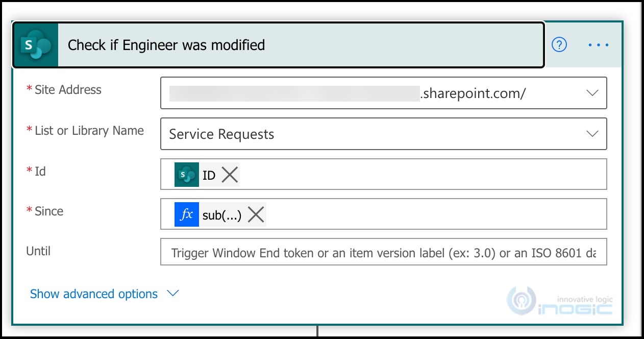
Task: Expand Show advanced options chevron
Action: click(172, 293)
